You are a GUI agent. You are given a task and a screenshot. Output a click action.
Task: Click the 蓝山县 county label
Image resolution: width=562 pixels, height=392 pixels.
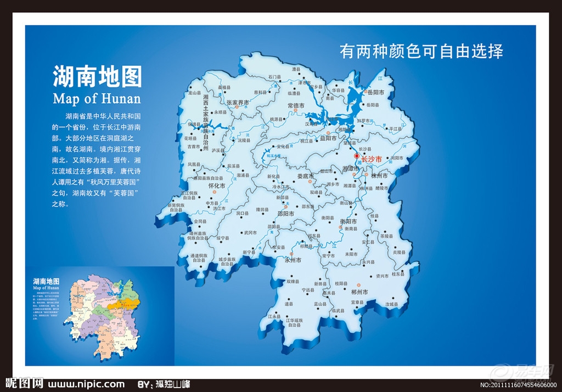320,304
